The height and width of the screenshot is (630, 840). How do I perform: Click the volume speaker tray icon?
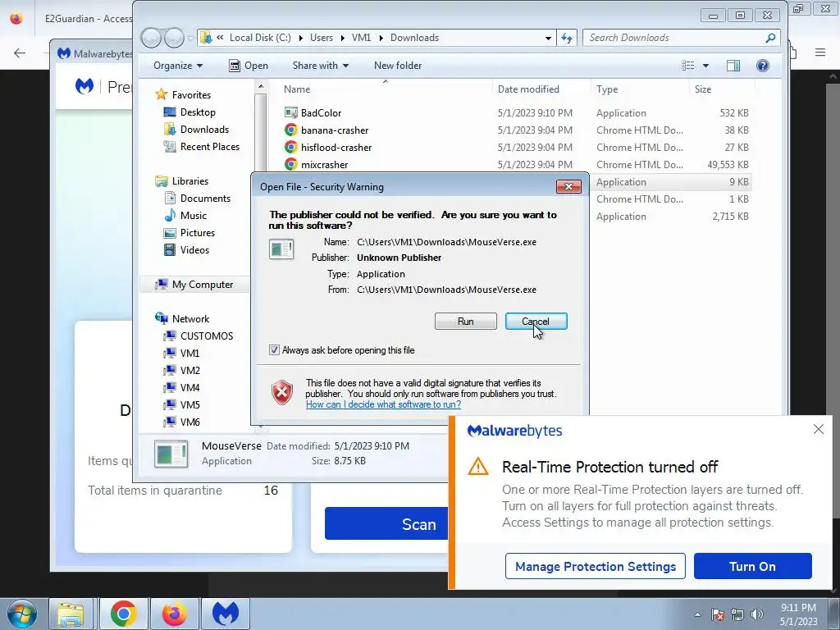(756, 614)
